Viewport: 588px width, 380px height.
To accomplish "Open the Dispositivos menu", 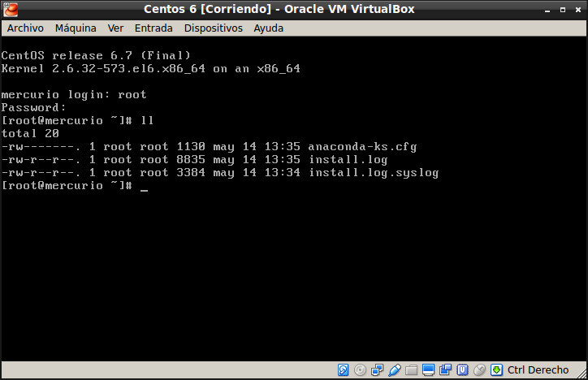I will [x=214, y=28].
